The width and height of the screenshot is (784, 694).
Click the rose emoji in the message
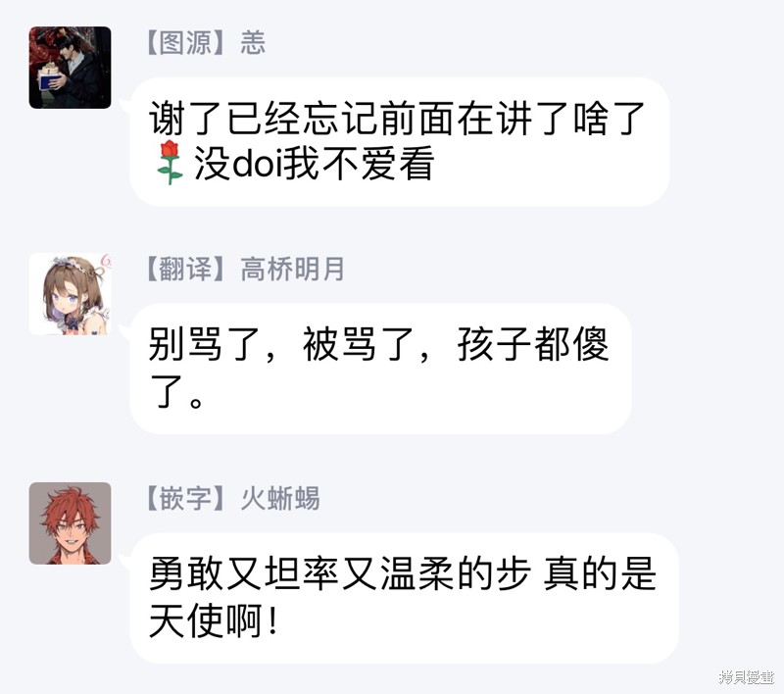tap(169, 163)
